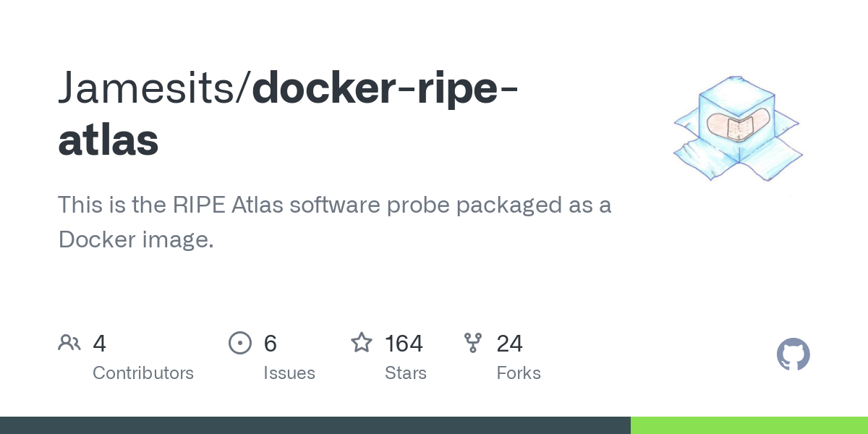Open the docker-ripe-atlas repository title
The height and width of the screenshot is (434, 868).
coord(288,114)
